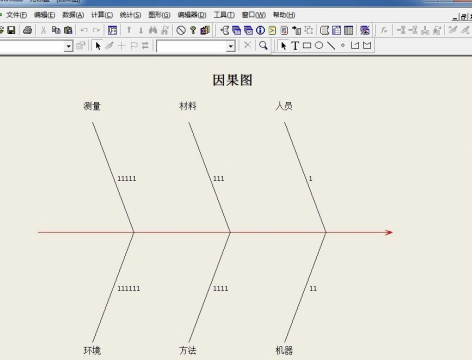Click the Print icon in toolbar
Image resolution: width=472 pixels, height=360 pixels.
coord(27,30)
